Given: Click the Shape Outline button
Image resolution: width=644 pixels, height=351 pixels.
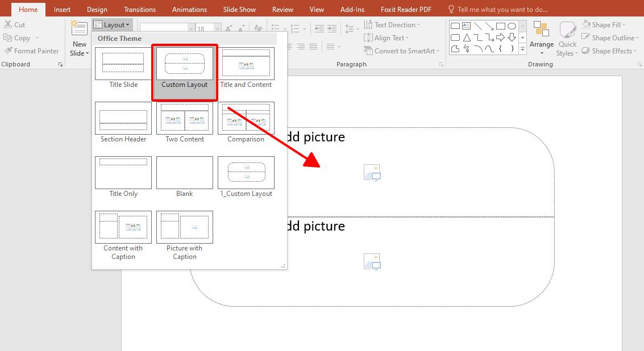Looking at the screenshot, I should pos(610,37).
